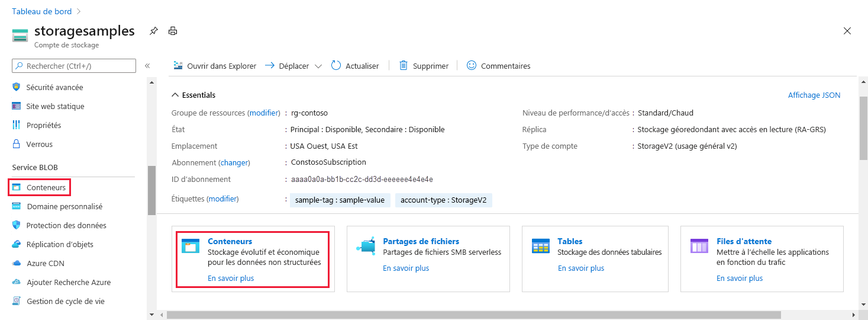The height and width of the screenshot is (320, 868).
Task: Click En savoir plus under Files d'attente
Action: pos(740,278)
